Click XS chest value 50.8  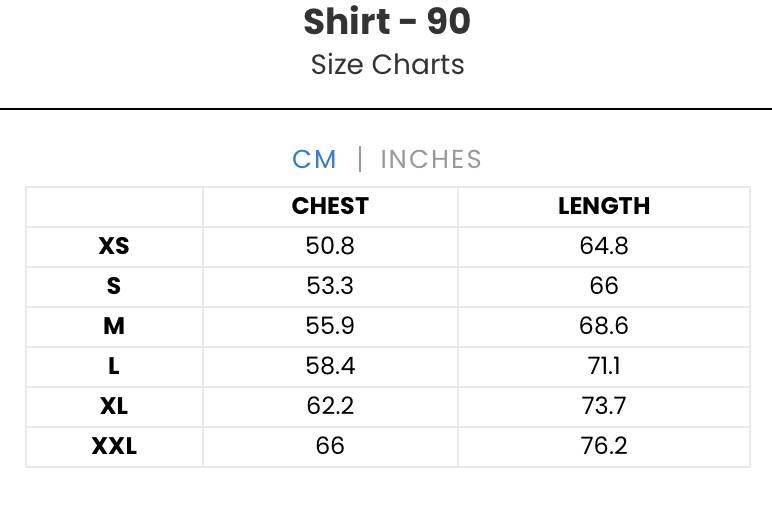click(x=330, y=246)
